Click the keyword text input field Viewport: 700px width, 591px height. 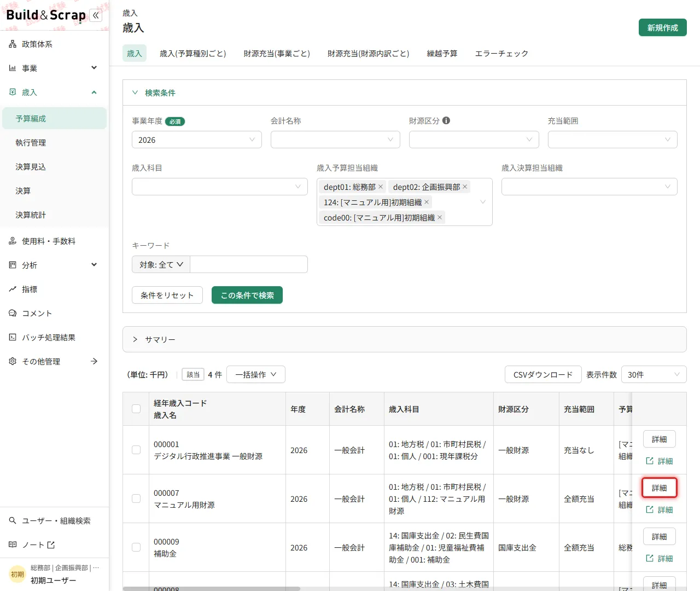249,265
